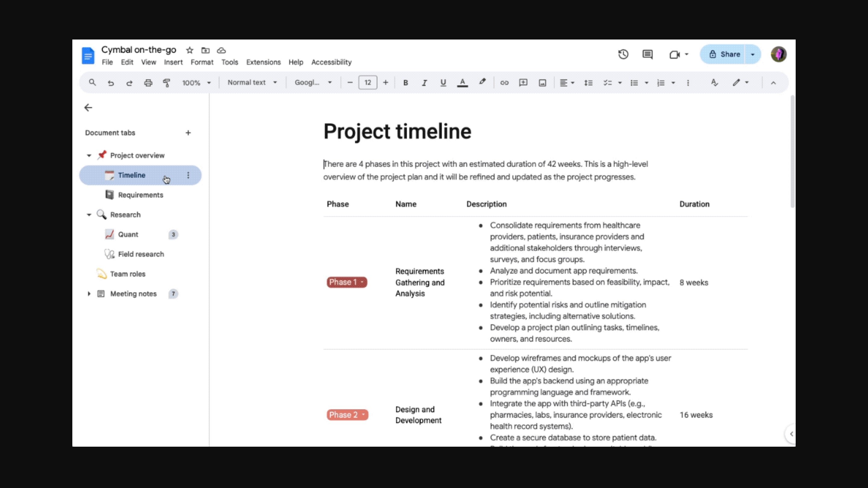Open the Share options dropdown arrow

coord(753,54)
